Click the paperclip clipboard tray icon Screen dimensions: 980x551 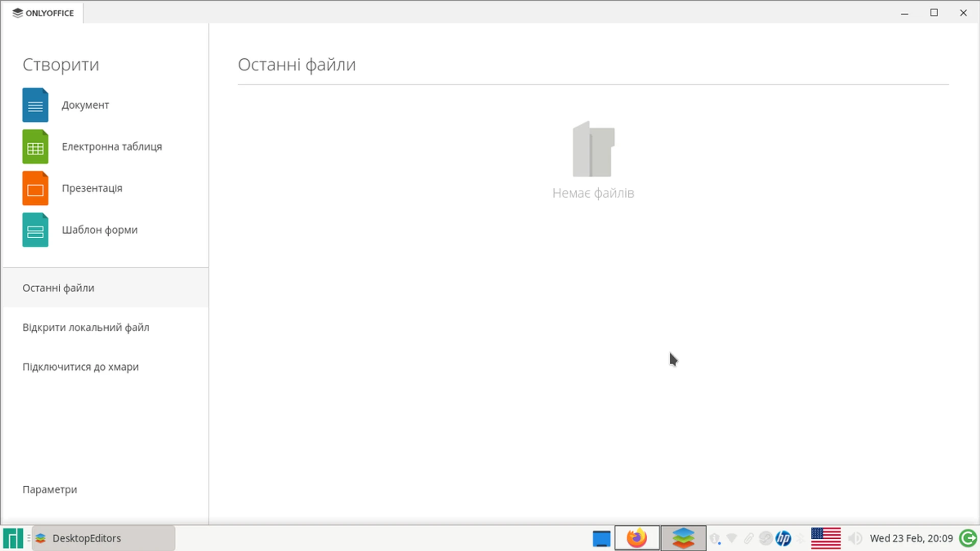[x=748, y=538]
